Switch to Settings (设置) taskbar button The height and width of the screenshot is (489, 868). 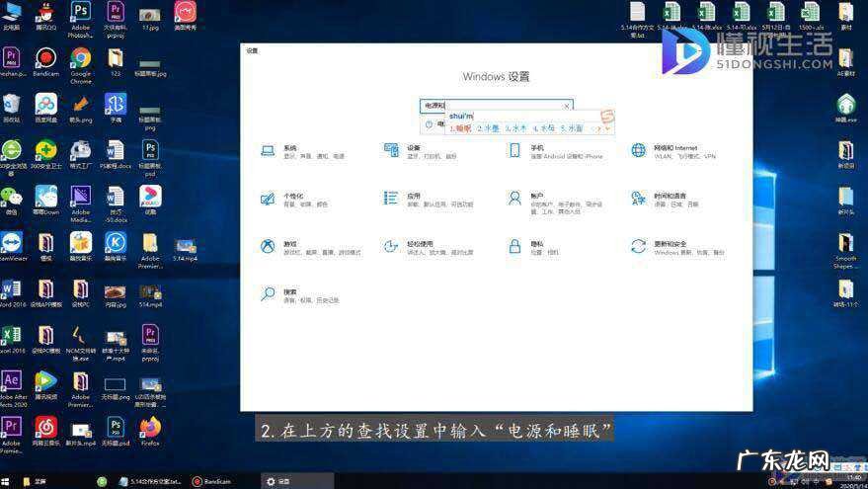[x=296, y=481]
